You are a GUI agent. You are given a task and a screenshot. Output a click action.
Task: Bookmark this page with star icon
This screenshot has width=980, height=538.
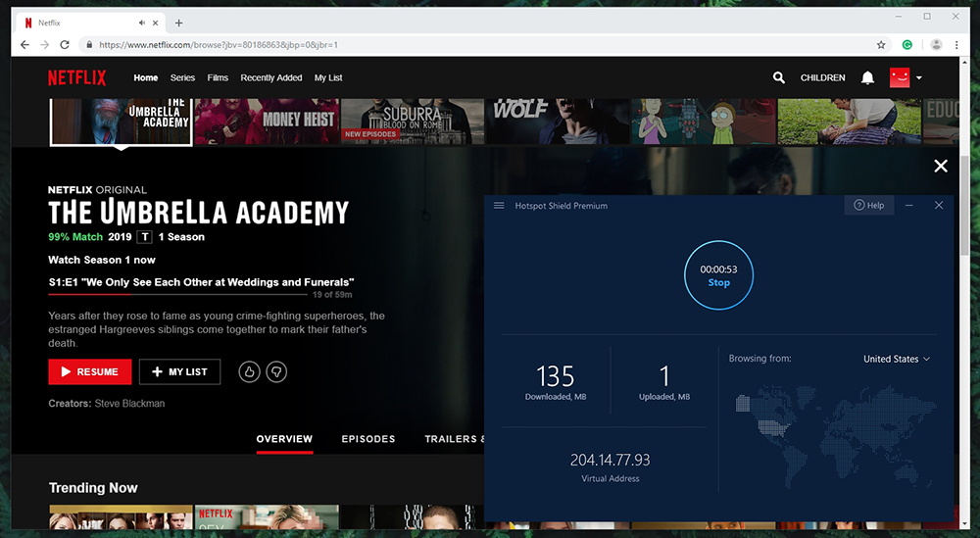click(x=881, y=45)
